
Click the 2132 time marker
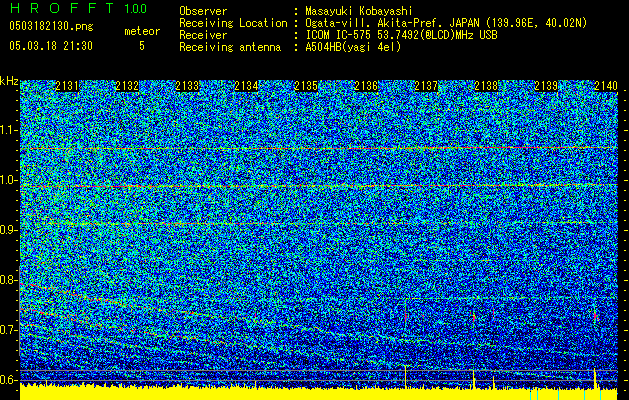[x=127, y=86]
